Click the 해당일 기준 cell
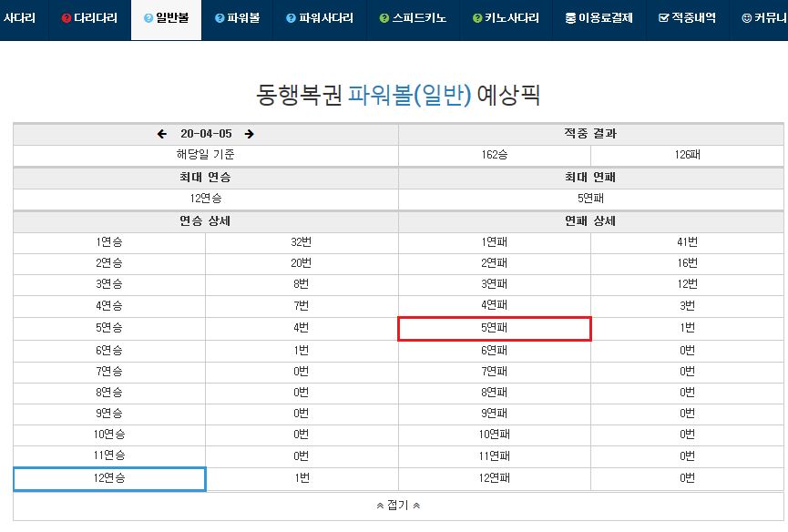Image resolution: width=788 pixels, height=532 pixels. (x=206, y=155)
